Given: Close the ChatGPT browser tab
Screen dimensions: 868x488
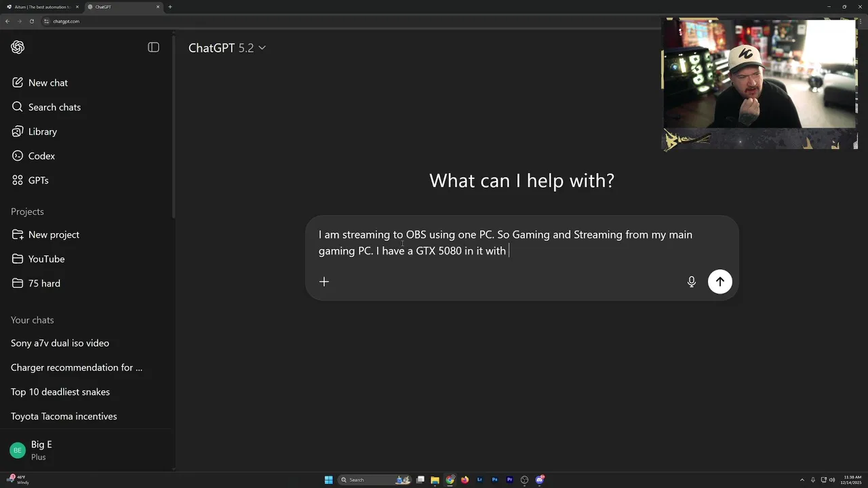Looking at the screenshot, I should 158,7.
